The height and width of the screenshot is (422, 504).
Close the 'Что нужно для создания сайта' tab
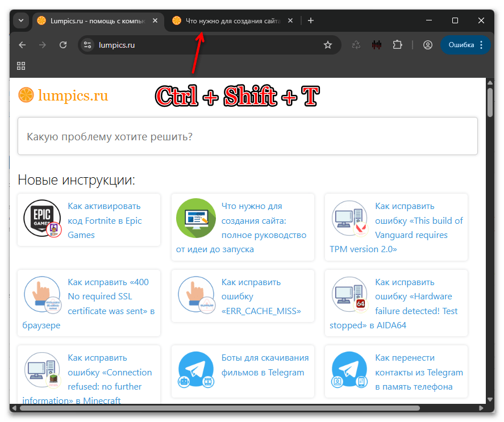290,20
